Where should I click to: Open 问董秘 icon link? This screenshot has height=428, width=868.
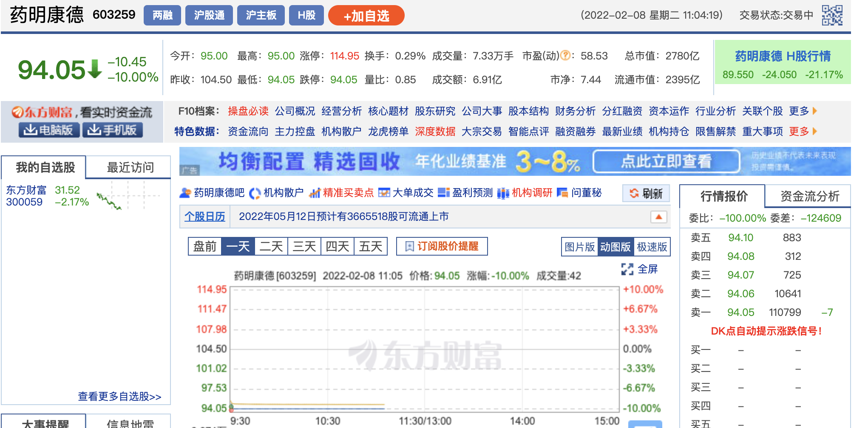click(579, 193)
